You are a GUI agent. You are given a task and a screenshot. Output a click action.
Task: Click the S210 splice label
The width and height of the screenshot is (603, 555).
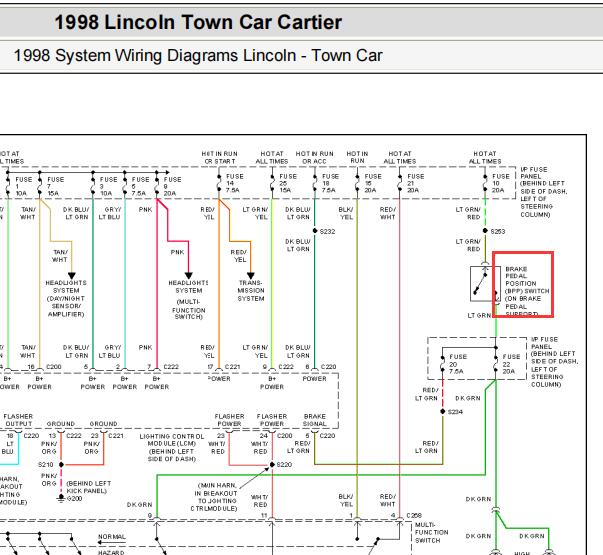point(45,465)
